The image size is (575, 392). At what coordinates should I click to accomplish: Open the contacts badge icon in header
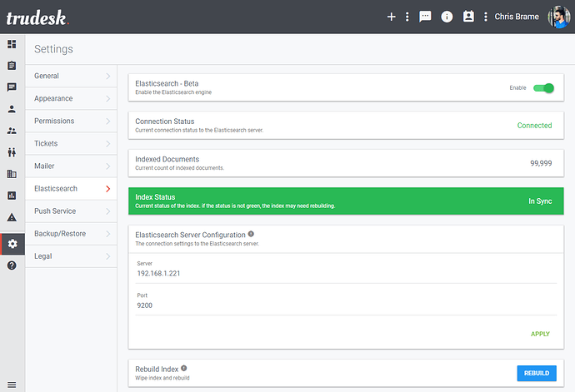(x=468, y=16)
